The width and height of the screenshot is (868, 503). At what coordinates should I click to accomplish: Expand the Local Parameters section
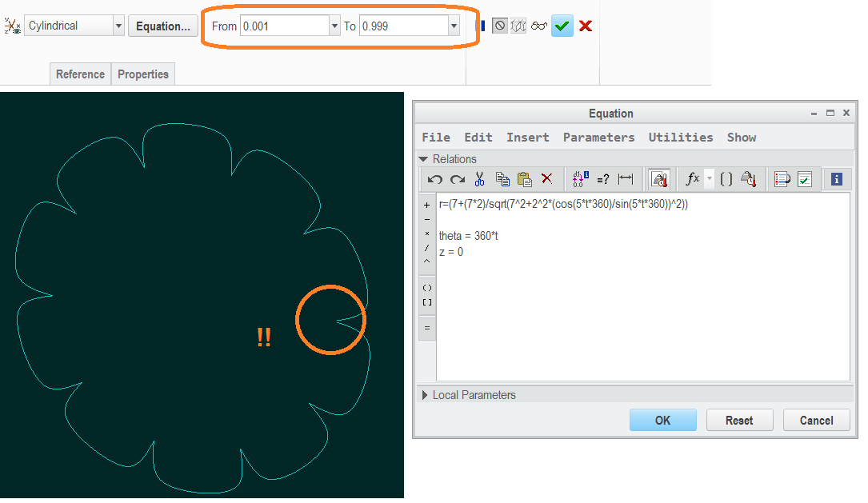pyautogui.click(x=425, y=395)
